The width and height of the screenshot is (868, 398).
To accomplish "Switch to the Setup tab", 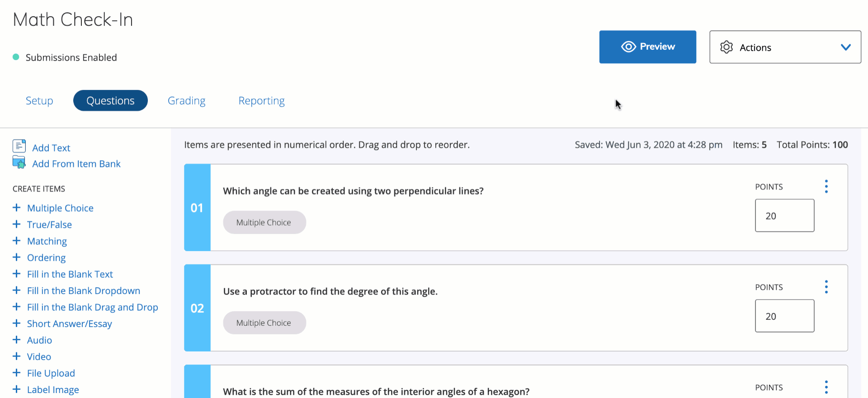I will (39, 101).
